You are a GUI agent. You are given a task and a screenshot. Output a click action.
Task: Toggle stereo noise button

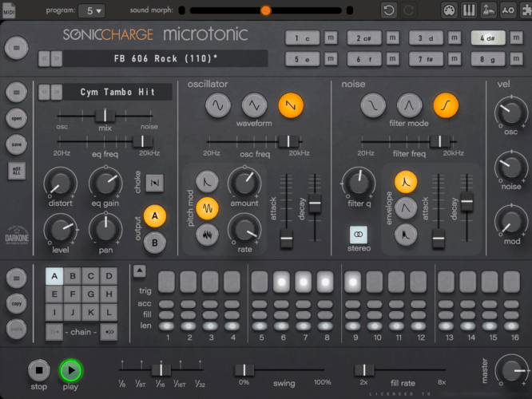pos(359,235)
